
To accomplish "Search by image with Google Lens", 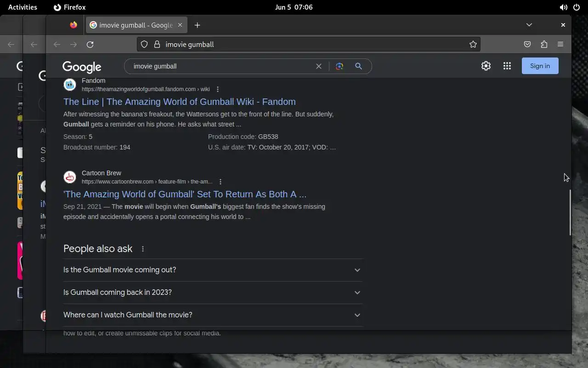I will coord(339,66).
